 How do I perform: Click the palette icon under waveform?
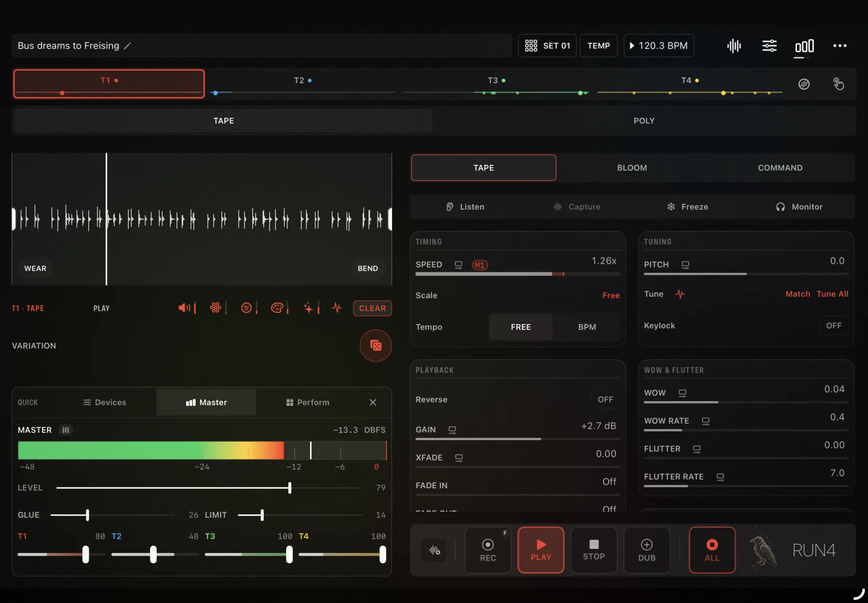point(277,308)
